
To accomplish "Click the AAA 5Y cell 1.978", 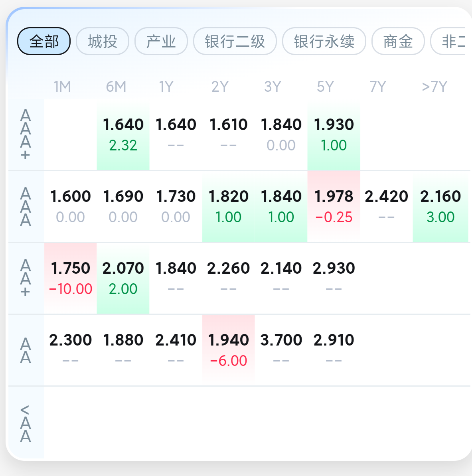I will pos(334,206).
